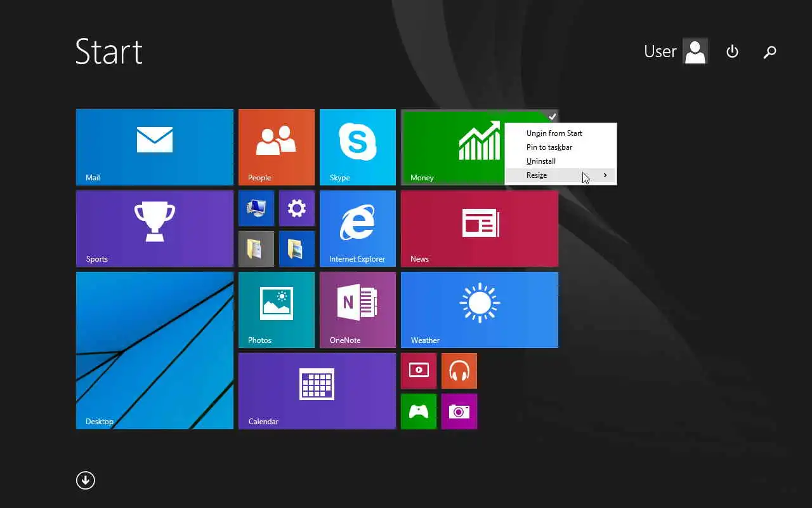Open the Calendar tile
This screenshot has height=508, width=812.
(317, 391)
